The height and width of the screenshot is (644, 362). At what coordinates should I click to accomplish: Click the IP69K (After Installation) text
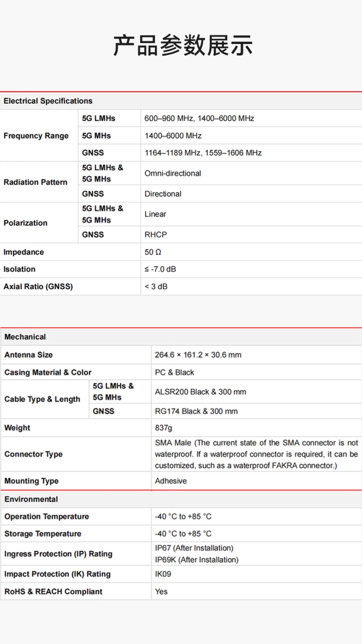point(196,560)
